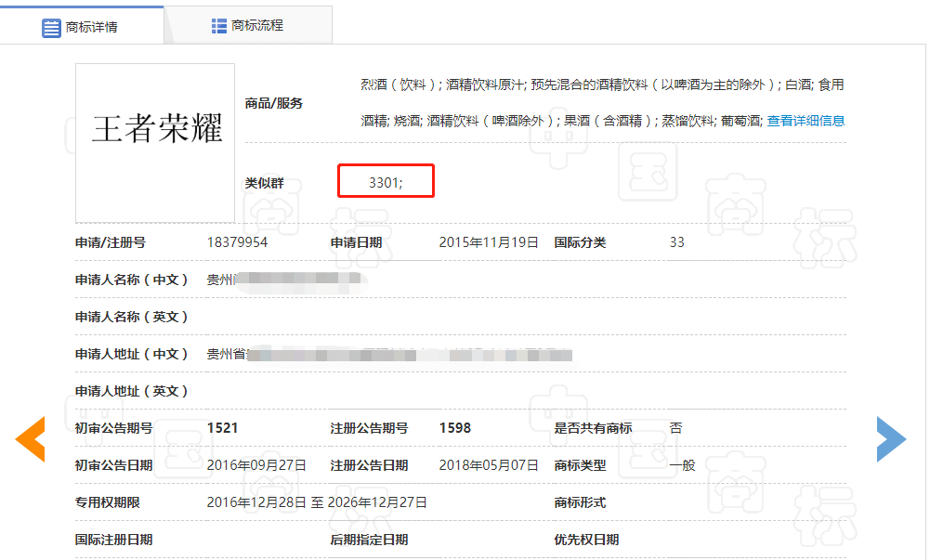This screenshot has height=560, width=930.
Task: Select preliminary announcement date 2016年09月27日
Action: point(256,465)
